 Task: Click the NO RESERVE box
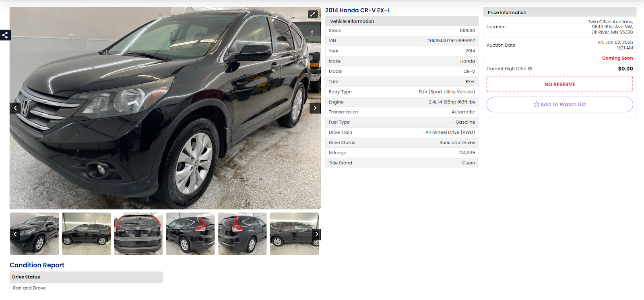(559, 85)
